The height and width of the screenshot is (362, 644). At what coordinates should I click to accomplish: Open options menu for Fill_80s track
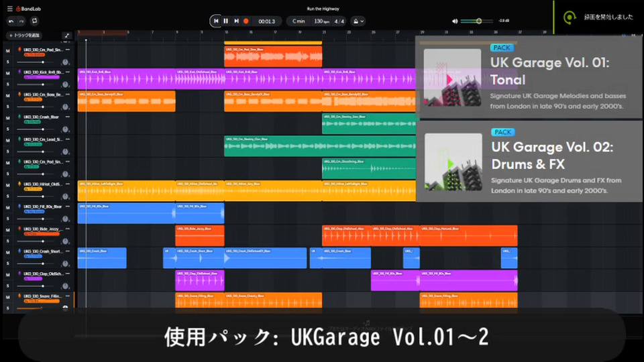(x=68, y=206)
